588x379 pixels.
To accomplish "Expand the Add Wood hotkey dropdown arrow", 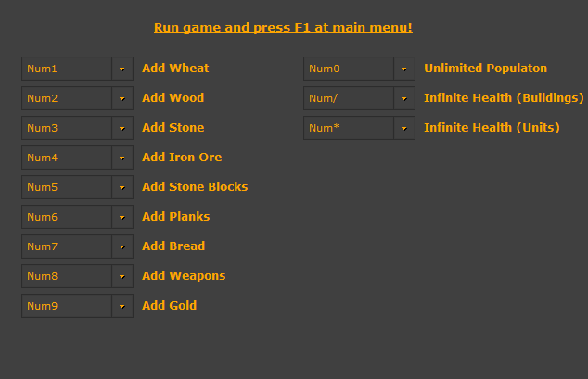I will click(x=121, y=98).
